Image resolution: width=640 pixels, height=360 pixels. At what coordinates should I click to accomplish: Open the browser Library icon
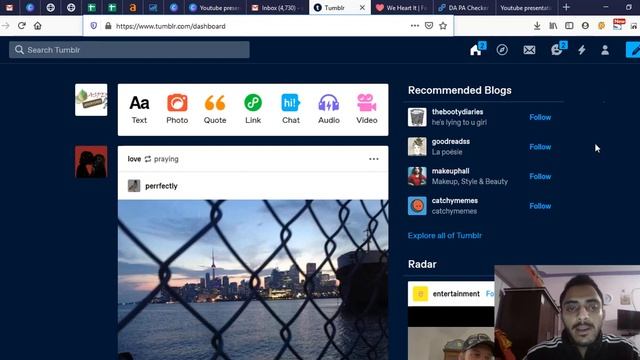tap(553, 26)
